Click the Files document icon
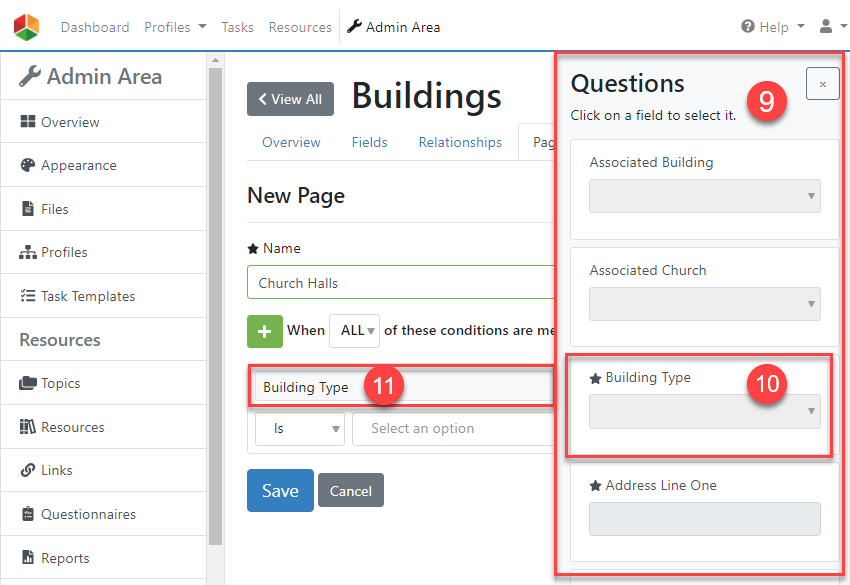The image size is (850, 585). [x=28, y=209]
